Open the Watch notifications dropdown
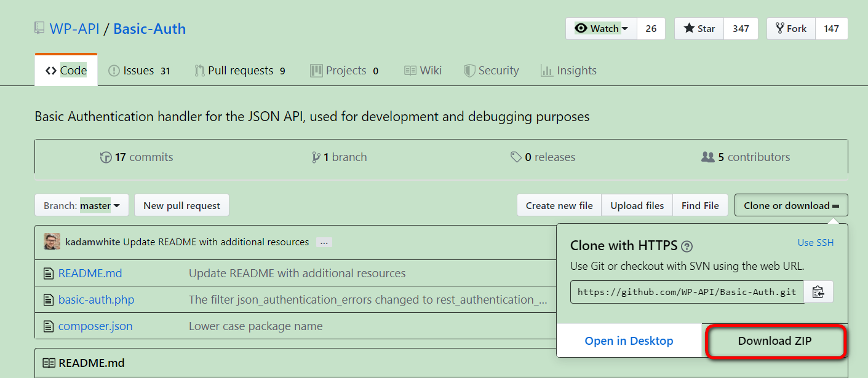The width and height of the screenshot is (868, 378). [x=602, y=29]
